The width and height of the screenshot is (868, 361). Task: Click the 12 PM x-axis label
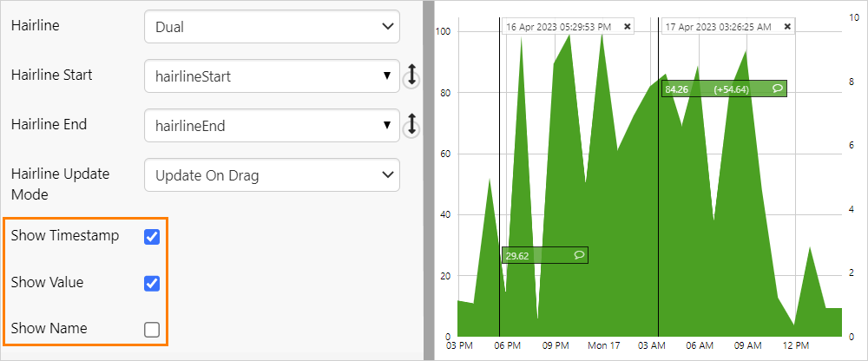[x=795, y=346]
